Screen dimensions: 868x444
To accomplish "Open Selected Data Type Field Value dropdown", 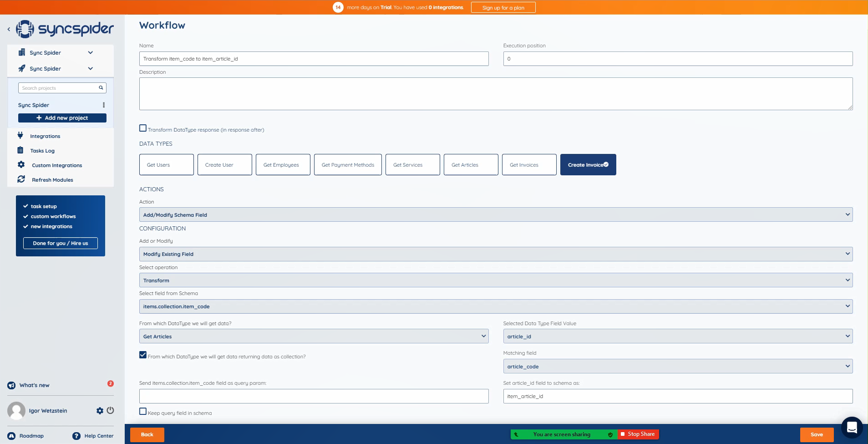I will click(x=678, y=336).
